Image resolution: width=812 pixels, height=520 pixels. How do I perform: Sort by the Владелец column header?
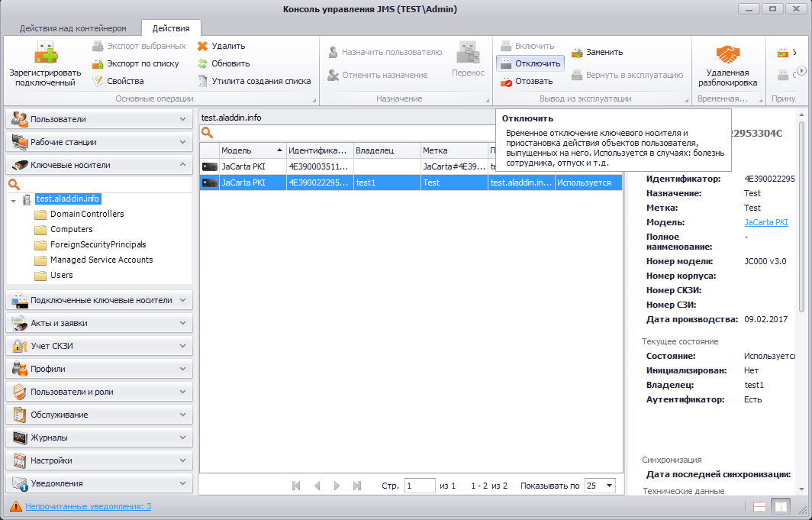[387, 150]
